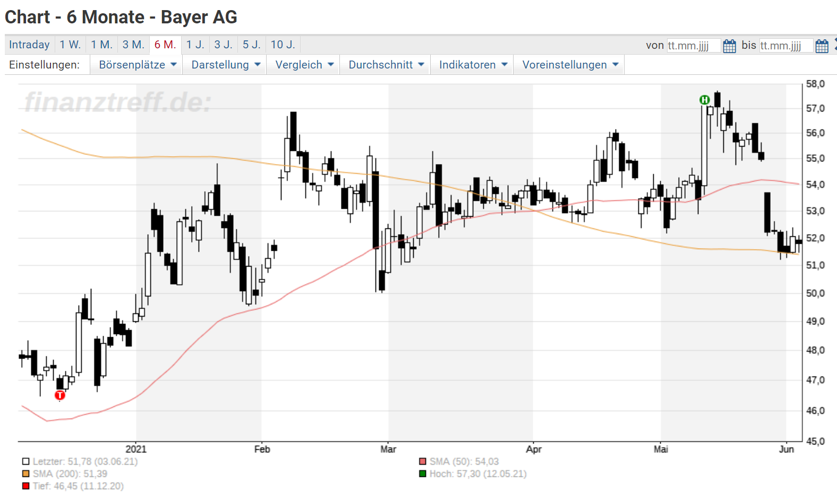Click 'SMA (50): 54,03' legend text
This screenshot has height=504, width=837.
(x=464, y=462)
